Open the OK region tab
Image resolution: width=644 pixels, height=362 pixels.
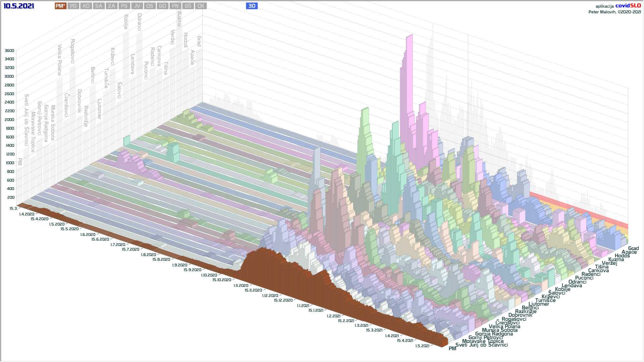point(201,6)
